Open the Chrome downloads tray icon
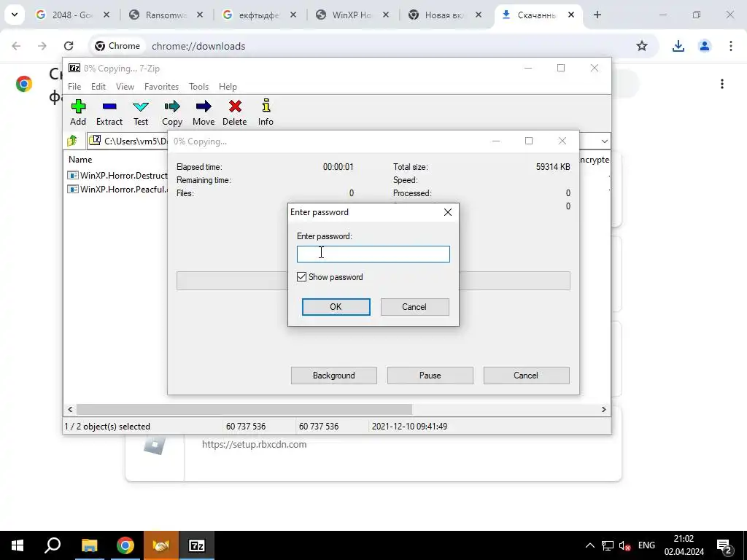Image resolution: width=747 pixels, height=560 pixels. coord(678,46)
